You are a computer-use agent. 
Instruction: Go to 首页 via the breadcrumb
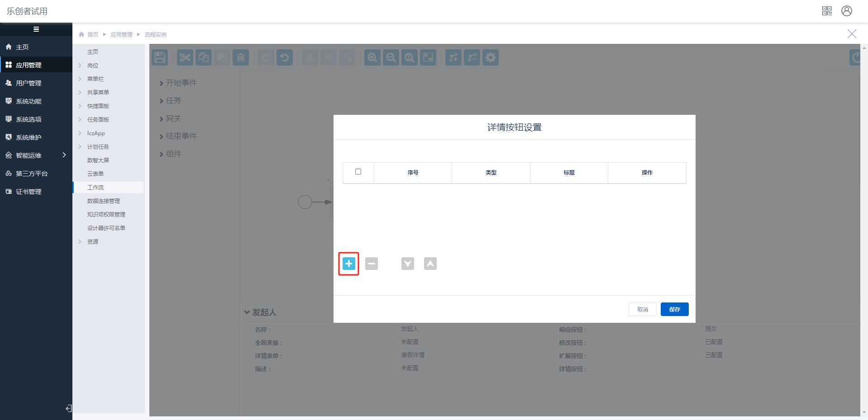93,35
